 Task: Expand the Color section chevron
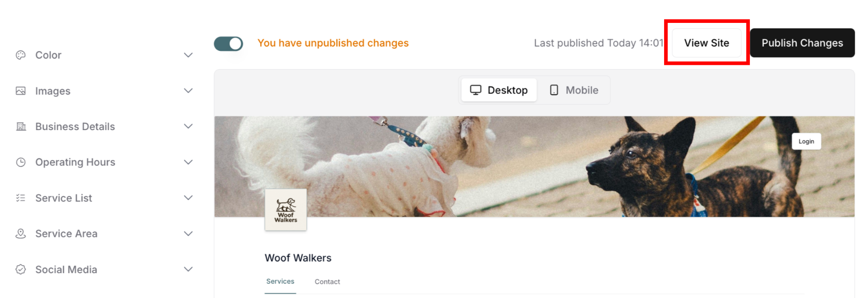click(188, 55)
